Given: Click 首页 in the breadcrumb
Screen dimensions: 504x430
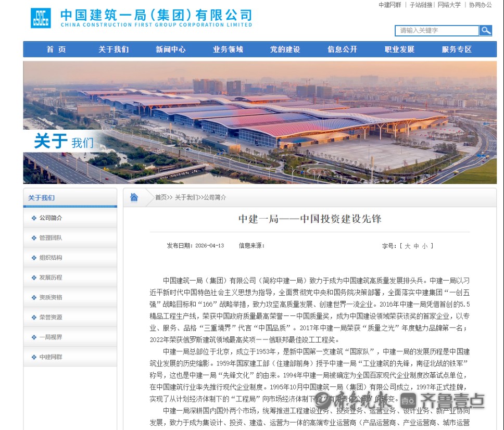Looking at the screenshot, I should click(x=161, y=197).
